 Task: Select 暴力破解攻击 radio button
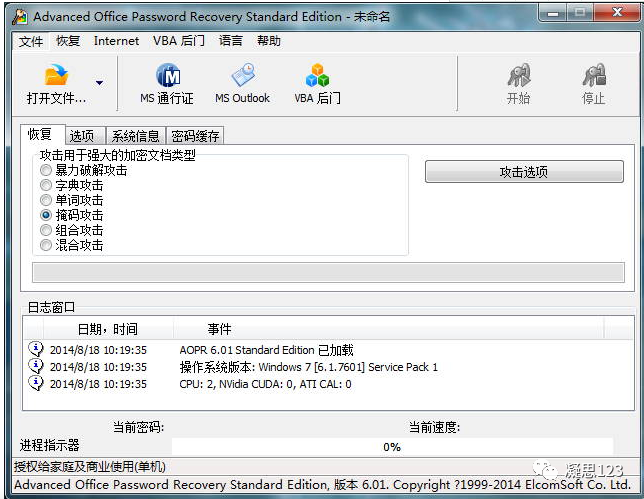click(x=46, y=170)
